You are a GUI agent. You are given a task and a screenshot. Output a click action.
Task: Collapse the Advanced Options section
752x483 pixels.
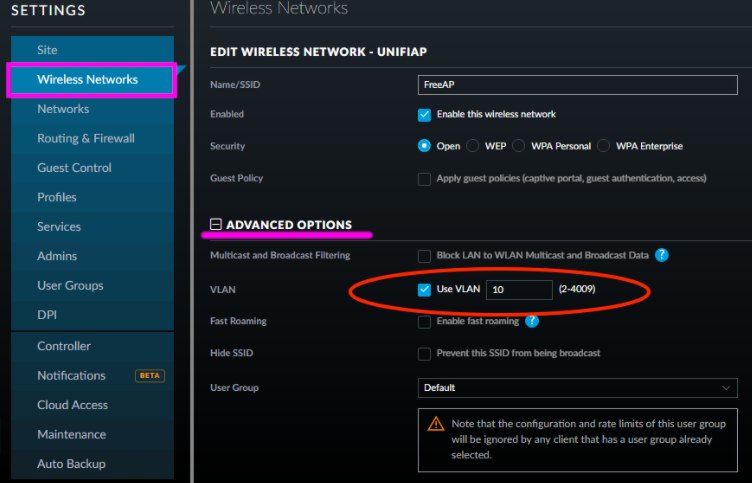click(x=216, y=224)
